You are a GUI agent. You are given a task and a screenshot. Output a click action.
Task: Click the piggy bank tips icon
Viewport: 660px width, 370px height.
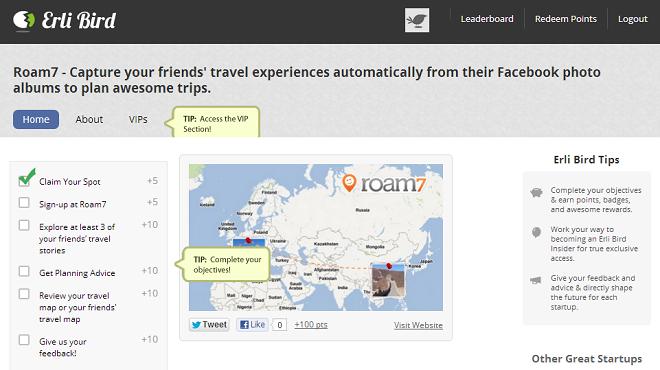536,193
